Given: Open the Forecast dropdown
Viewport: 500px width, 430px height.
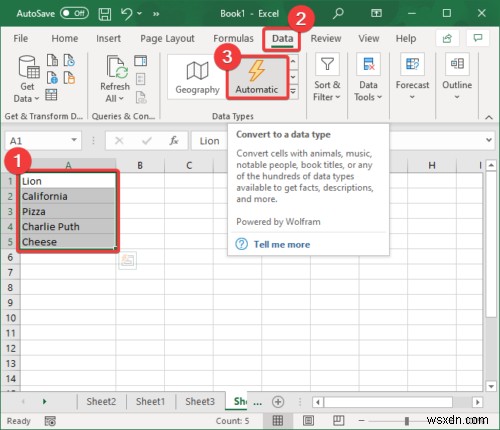Looking at the screenshot, I should (x=412, y=77).
